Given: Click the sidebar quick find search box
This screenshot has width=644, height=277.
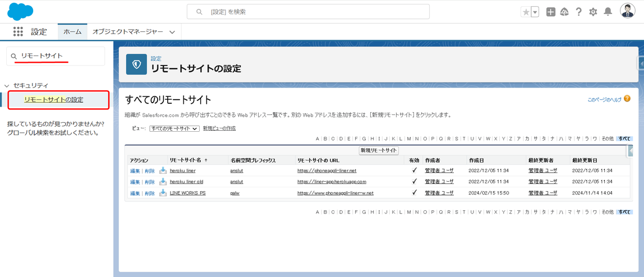Looking at the screenshot, I should tap(56, 56).
